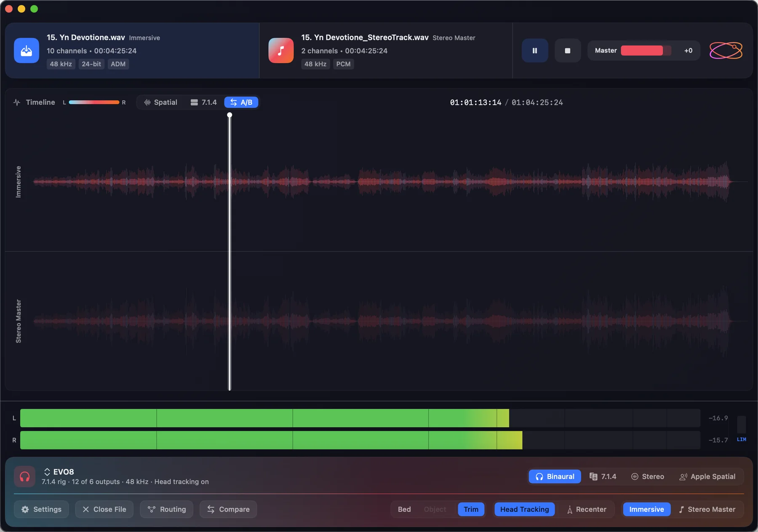Image resolution: width=758 pixels, height=532 pixels.
Task: Open Routing options
Action: coord(166,509)
